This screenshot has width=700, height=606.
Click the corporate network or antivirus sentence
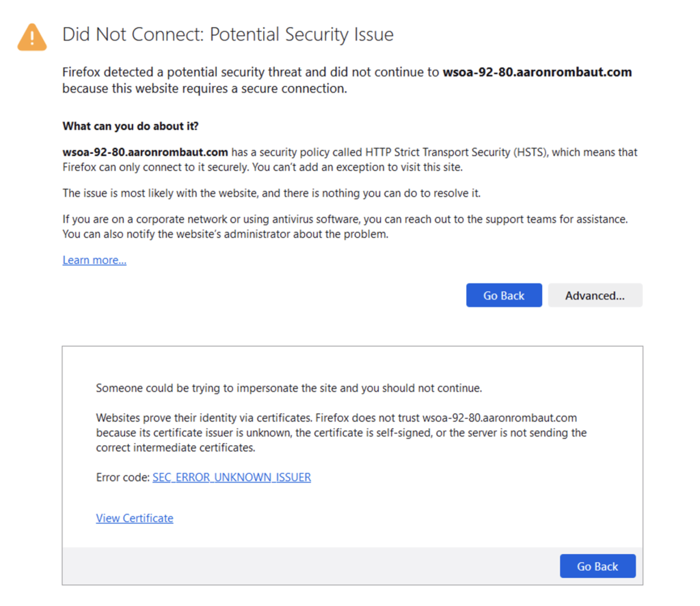click(345, 220)
